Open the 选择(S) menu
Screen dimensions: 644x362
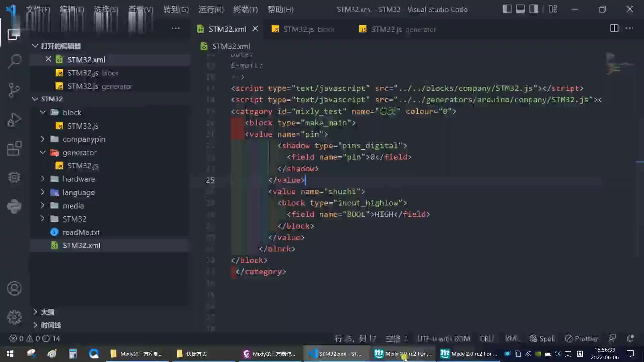coord(106,9)
